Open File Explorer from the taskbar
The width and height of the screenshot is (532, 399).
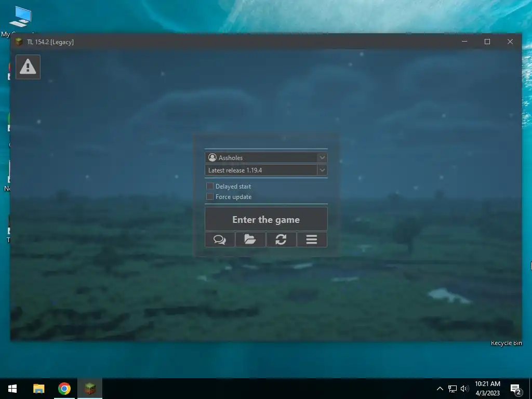point(38,389)
